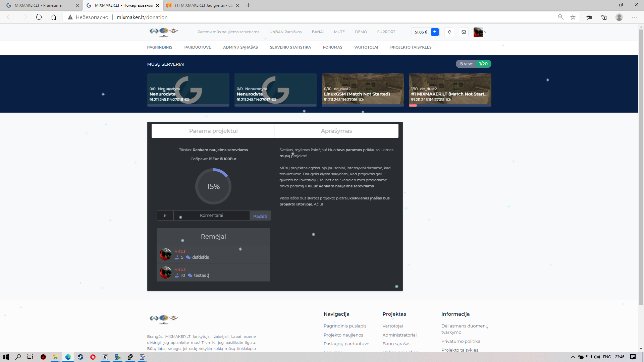Click the page vertical scrollbar
Viewport: 644px width, 362px height.
click(x=641, y=168)
